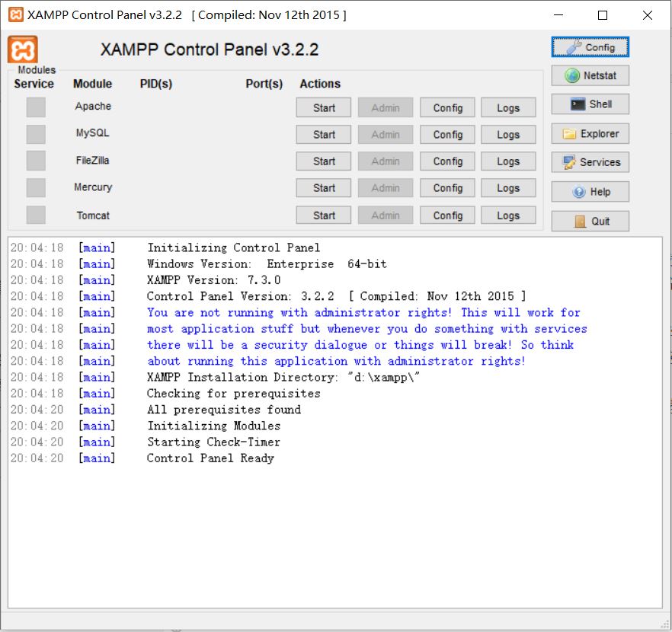The image size is (672, 632).
Task: Quit the XAMPP control panel
Action: tap(590, 222)
